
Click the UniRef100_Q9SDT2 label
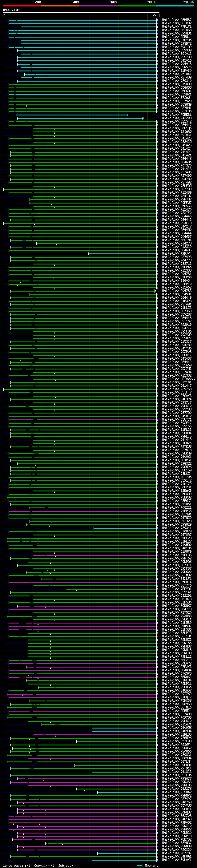[177, 43]
